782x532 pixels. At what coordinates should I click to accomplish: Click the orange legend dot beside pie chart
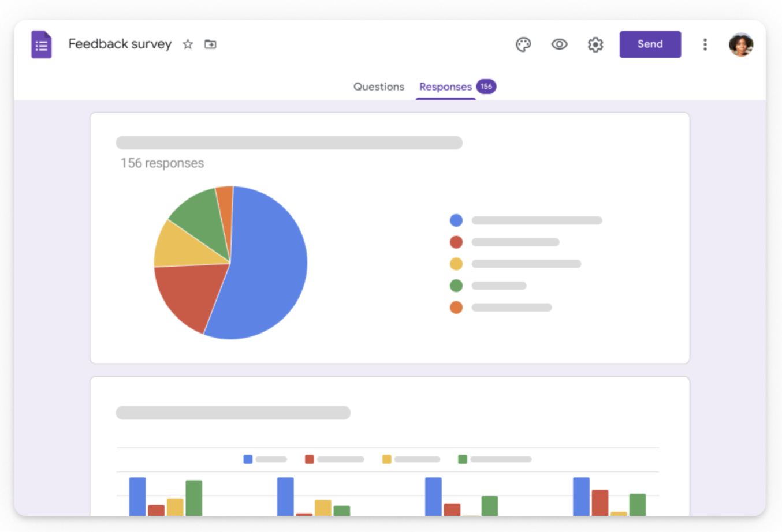pos(456,308)
